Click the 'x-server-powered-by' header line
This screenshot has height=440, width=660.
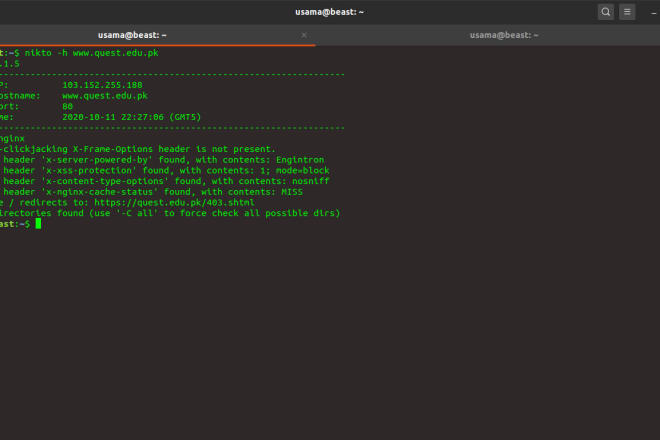coord(162,160)
